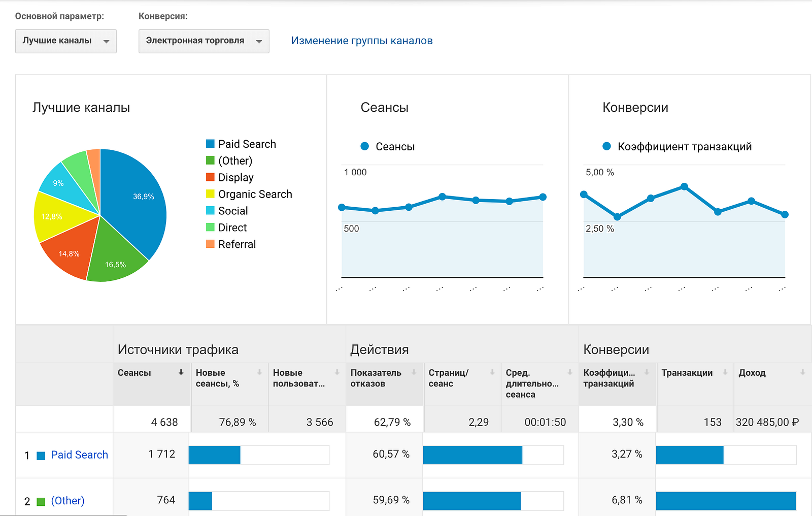Sort by Страниц/сеанс arrow
812x516 pixels.
(492, 372)
